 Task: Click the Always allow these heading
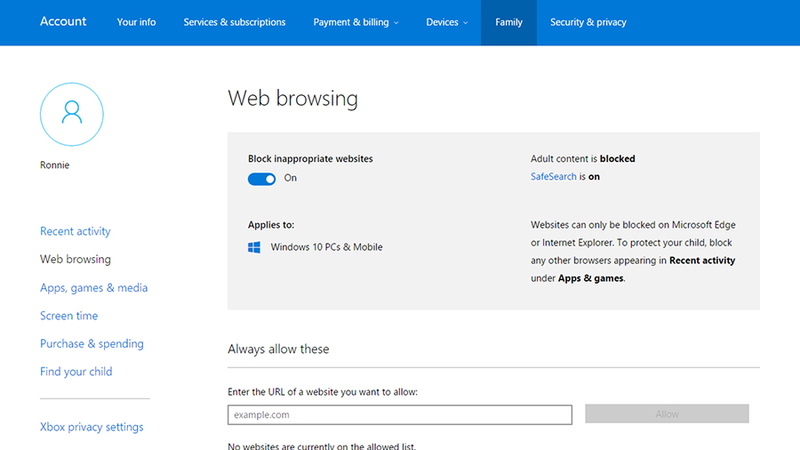(279, 349)
